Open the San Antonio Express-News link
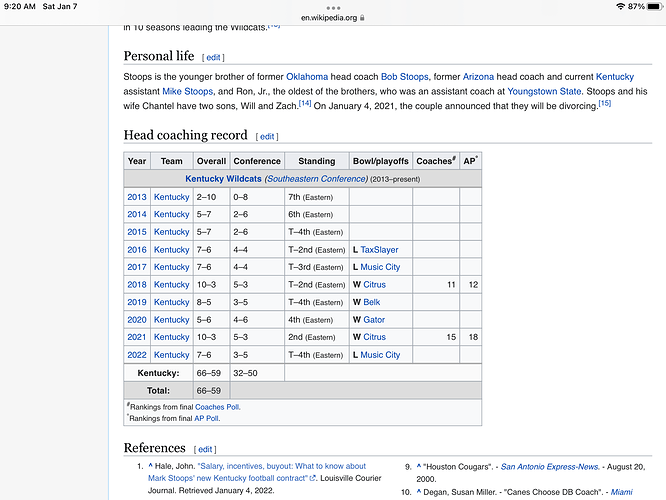 (550, 467)
